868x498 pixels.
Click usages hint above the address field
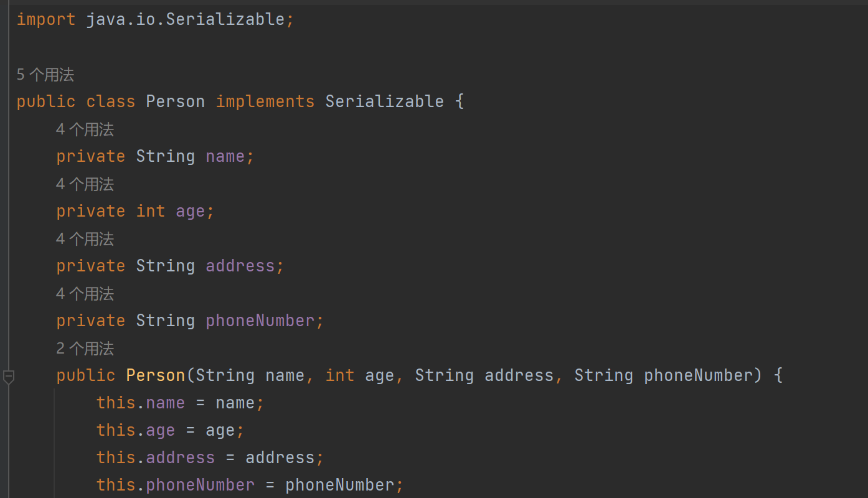[x=85, y=239]
